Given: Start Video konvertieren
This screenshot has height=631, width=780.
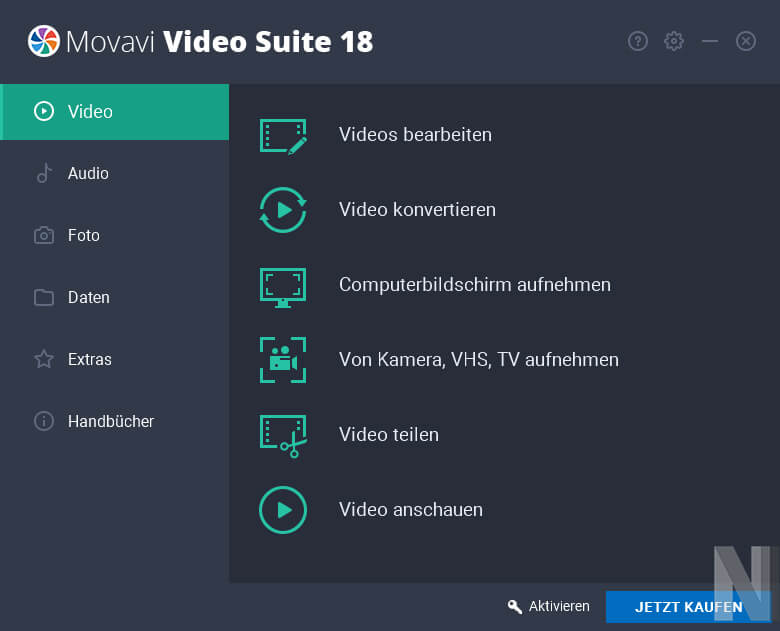Looking at the screenshot, I should click(417, 210).
